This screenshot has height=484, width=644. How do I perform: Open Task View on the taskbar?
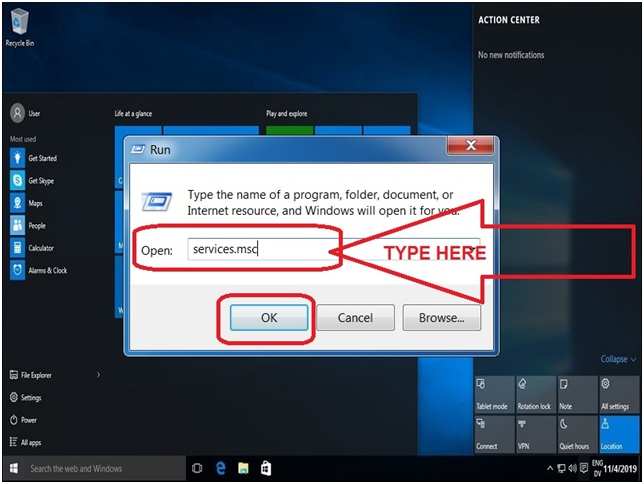point(197,468)
